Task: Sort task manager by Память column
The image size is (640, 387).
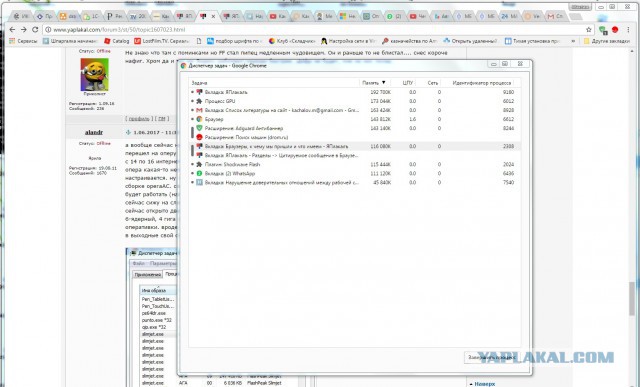Action: (373, 83)
